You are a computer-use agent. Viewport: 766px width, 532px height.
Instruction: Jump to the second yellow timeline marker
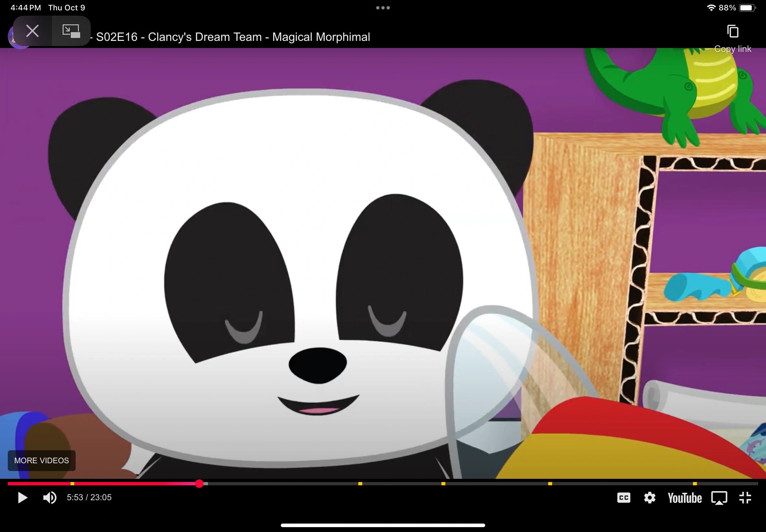pyautogui.click(x=360, y=484)
